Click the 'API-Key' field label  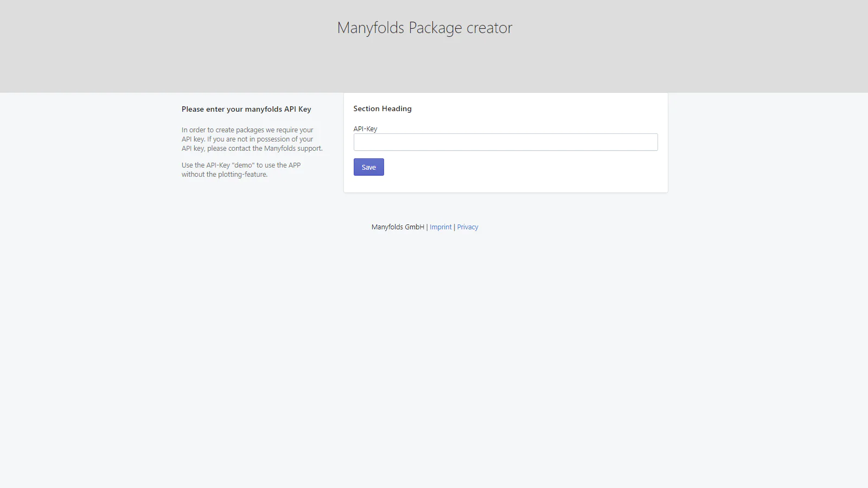click(x=365, y=129)
